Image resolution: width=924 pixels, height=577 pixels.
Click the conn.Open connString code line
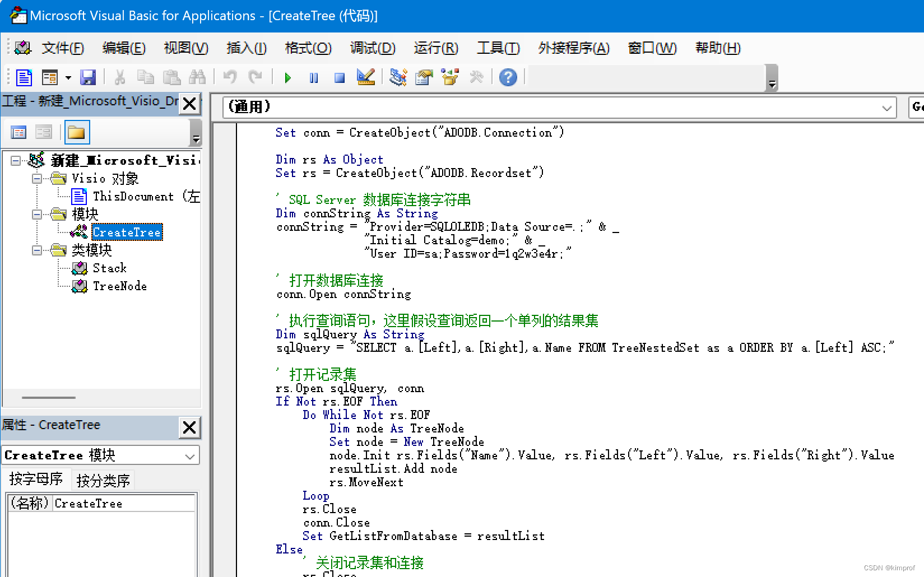pyautogui.click(x=343, y=294)
